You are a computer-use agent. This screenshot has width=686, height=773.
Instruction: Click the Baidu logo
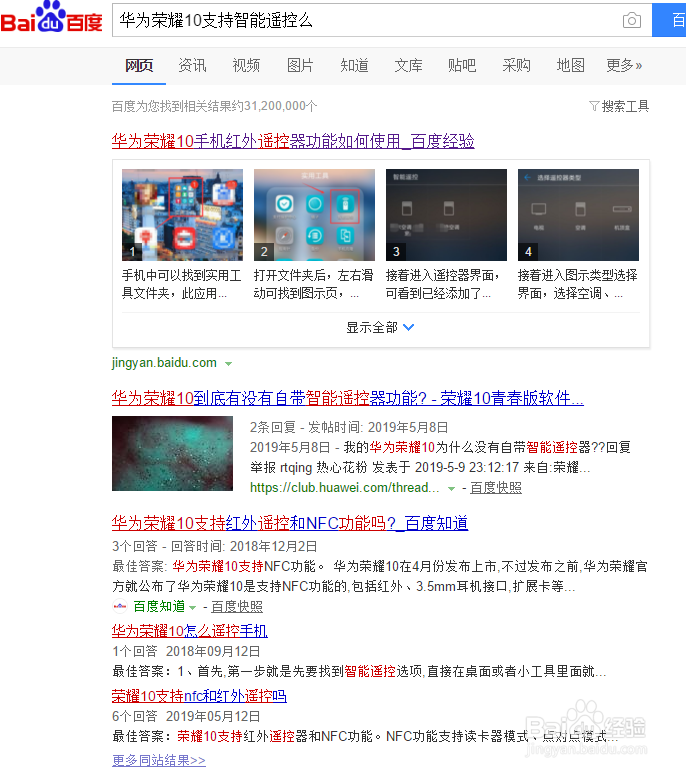(51, 18)
